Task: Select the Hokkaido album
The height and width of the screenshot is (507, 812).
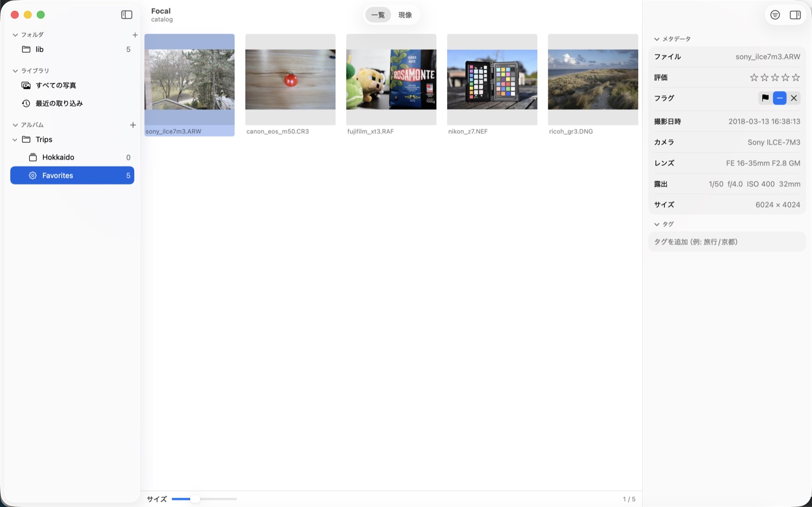Action: 72,157
